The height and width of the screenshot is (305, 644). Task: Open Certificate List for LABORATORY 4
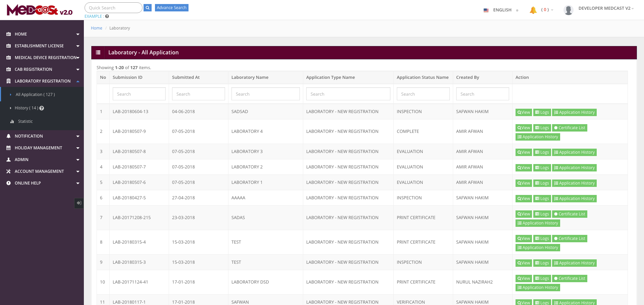click(569, 128)
